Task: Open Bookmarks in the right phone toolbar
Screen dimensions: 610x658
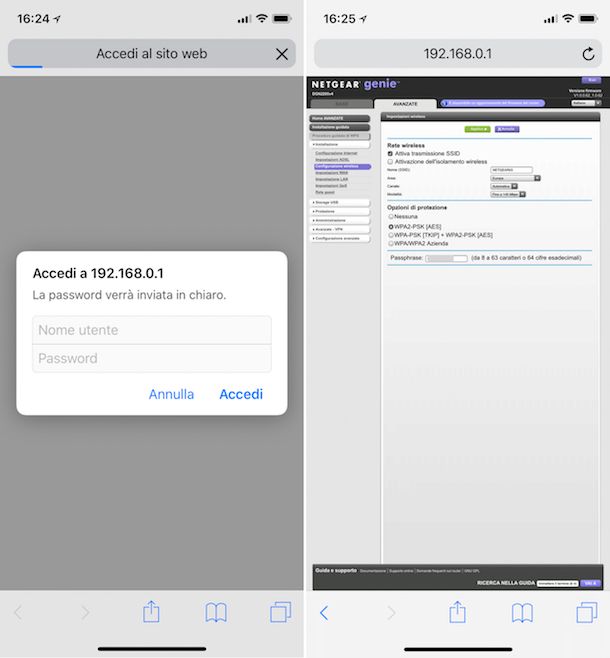Action: click(522, 613)
